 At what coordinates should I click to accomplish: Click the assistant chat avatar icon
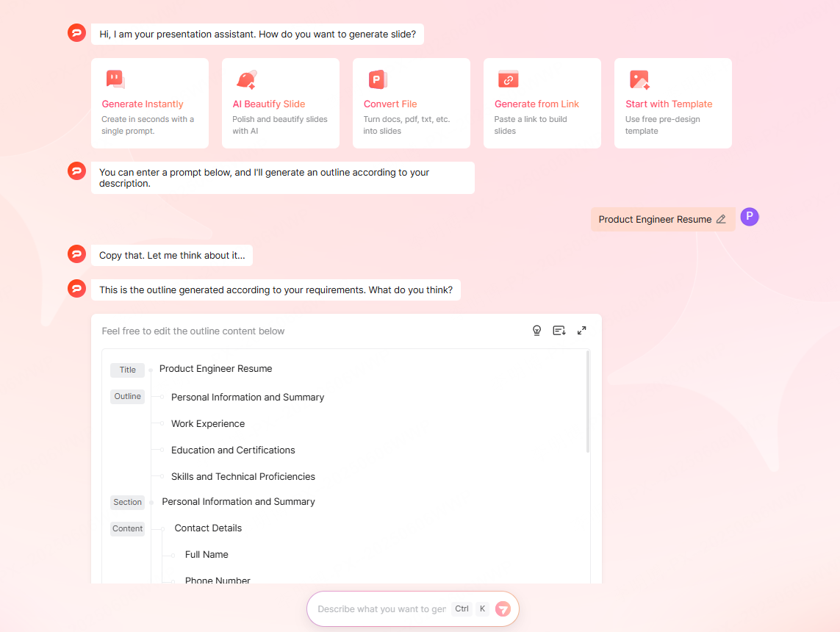pyautogui.click(x=76, y=32)
